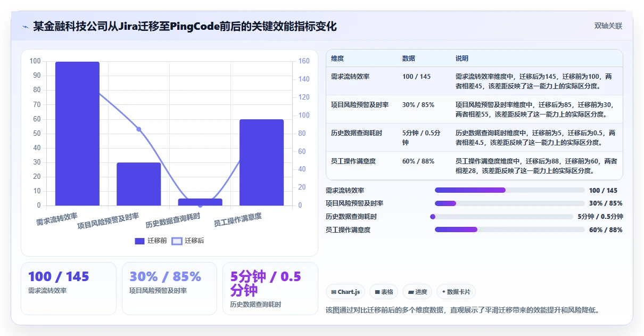Screen dimensions: 644x336
Task: Click the 说明 column header
Action: click(x=462, y=59)
